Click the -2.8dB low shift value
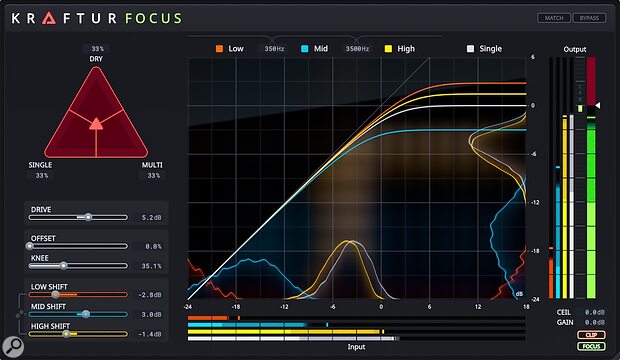The width and height of the screenshot is (620, 360). click(x=150, y=295)
